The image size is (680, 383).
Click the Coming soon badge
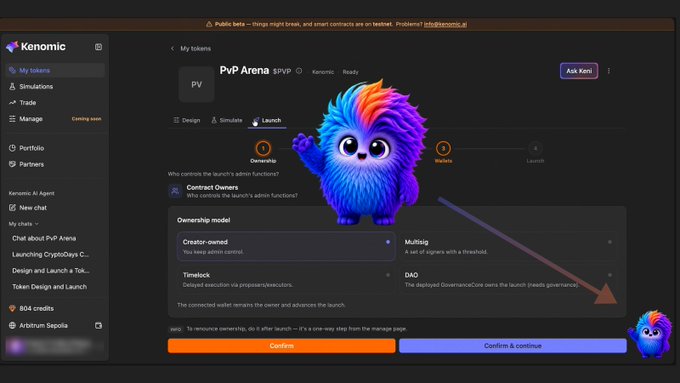click(86, 119)
